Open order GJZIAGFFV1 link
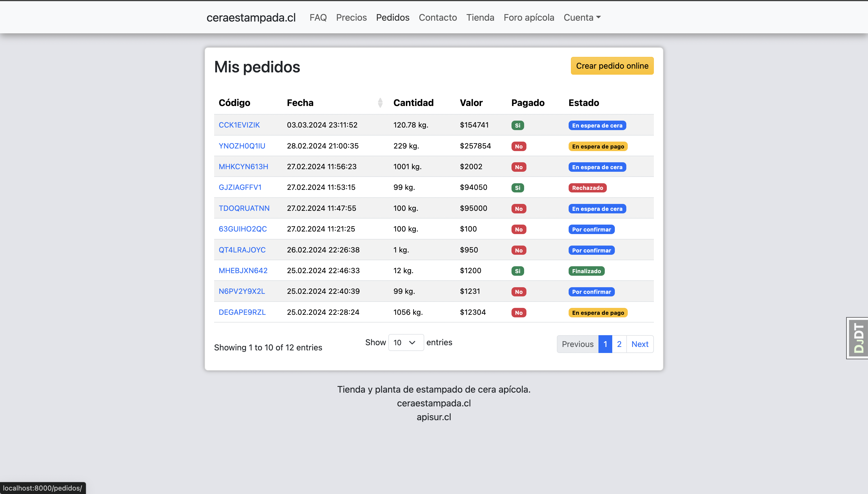 pyautogui.click(x=240, y=187)
